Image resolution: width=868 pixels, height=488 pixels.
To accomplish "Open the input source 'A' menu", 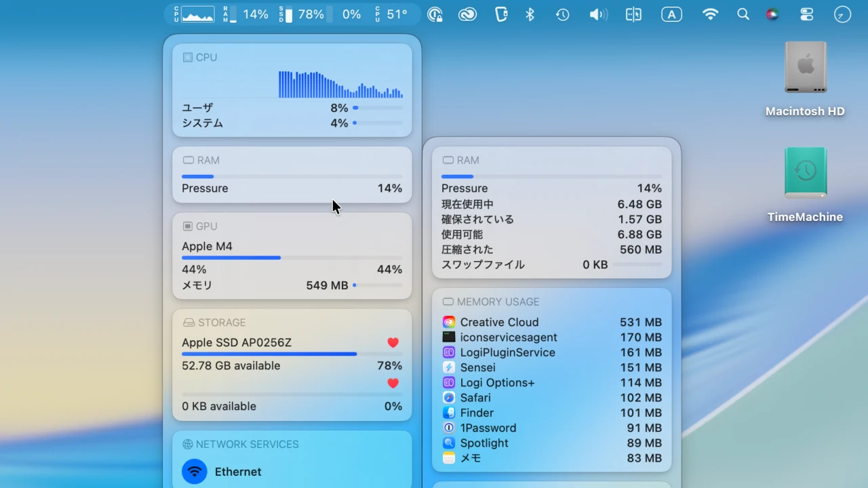I will click(671, 14).
